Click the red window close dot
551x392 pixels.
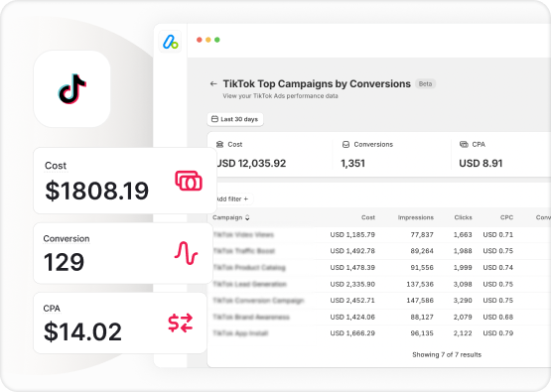pyautogui.click(x=200, y=40)
